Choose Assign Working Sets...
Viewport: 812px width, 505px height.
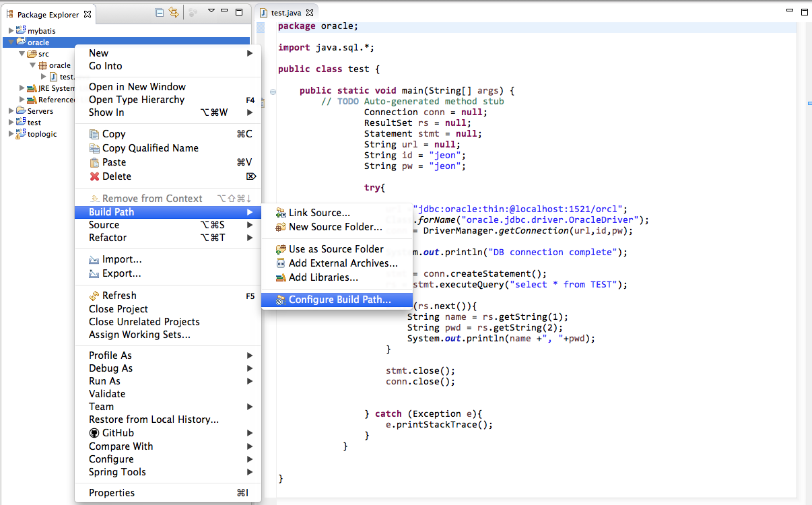point(168,335)
